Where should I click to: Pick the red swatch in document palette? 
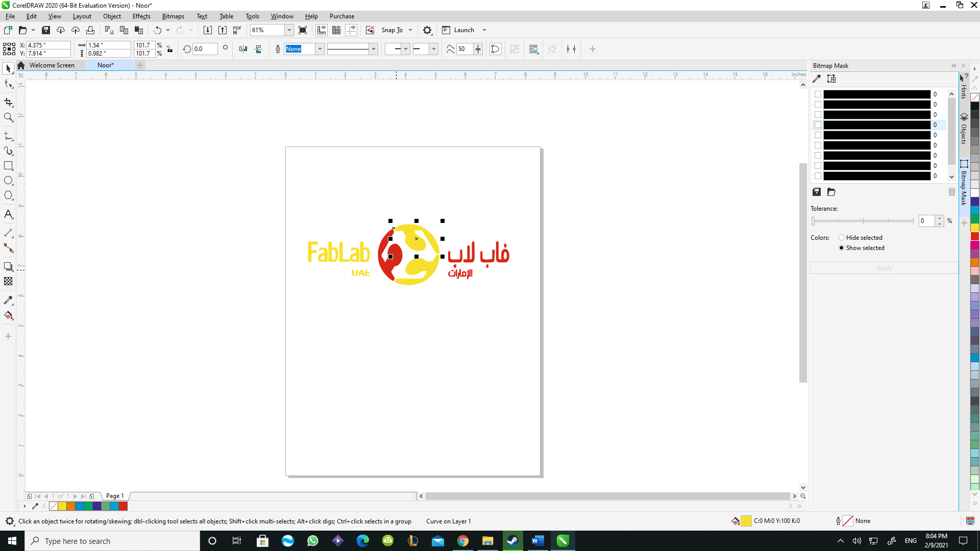pyautogui.click(x=123, y=506)
